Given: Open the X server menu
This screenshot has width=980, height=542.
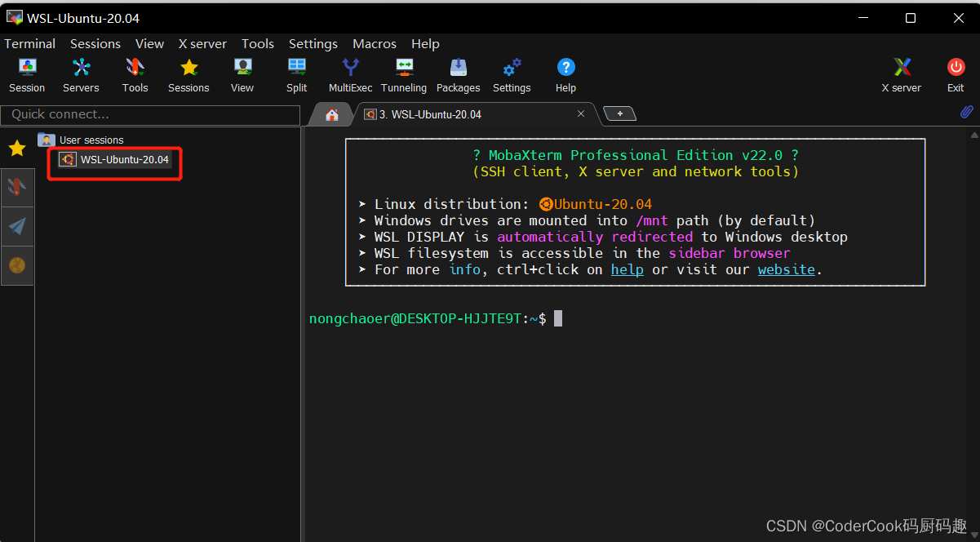Looking at the screenshot, I should tap(203, 44).
